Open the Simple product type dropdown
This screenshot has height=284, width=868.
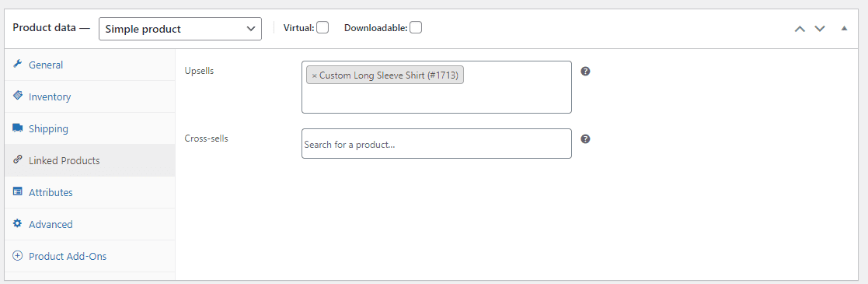pyautogui.click(x=180, y=29)
